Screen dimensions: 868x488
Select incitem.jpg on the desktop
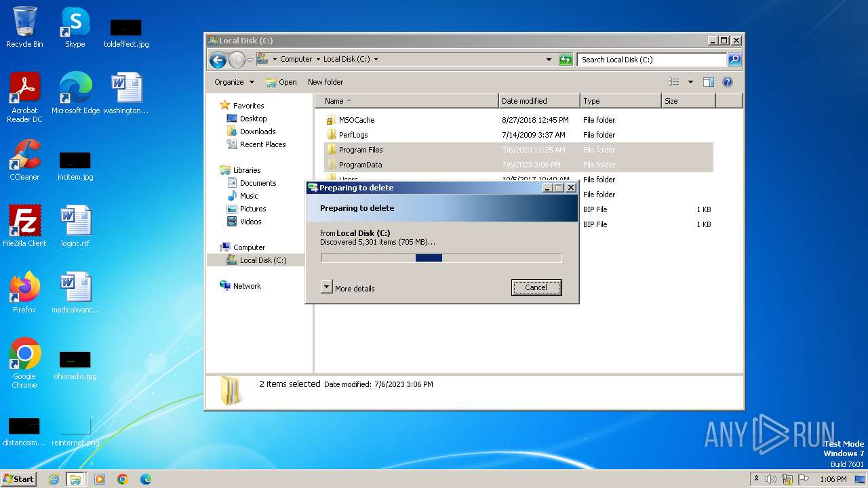(x=75, y=166)
